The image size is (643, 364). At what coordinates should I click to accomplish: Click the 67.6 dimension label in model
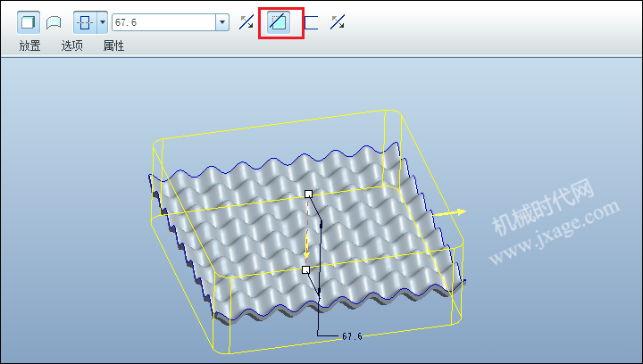tap(352, 336)
